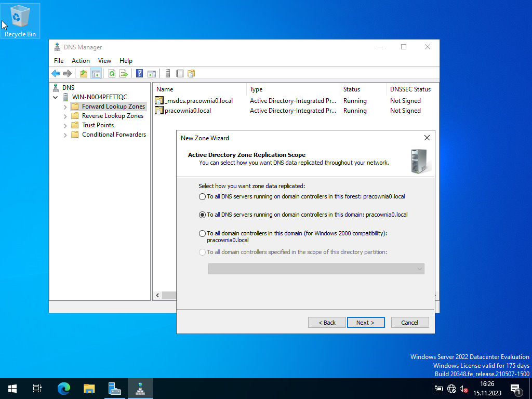Select replication to all DNS servers in domain
This screenshot has height=399, width=532.
202,215
